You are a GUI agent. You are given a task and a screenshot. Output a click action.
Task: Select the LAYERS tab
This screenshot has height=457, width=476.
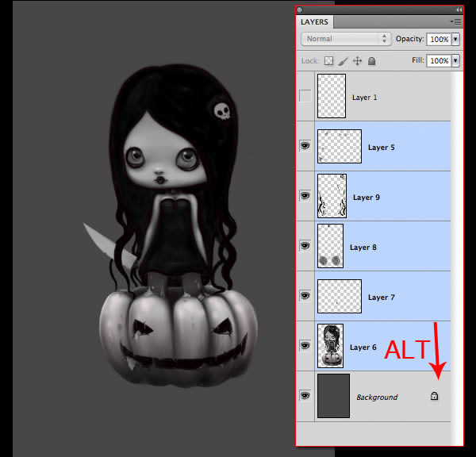point(314,22)
